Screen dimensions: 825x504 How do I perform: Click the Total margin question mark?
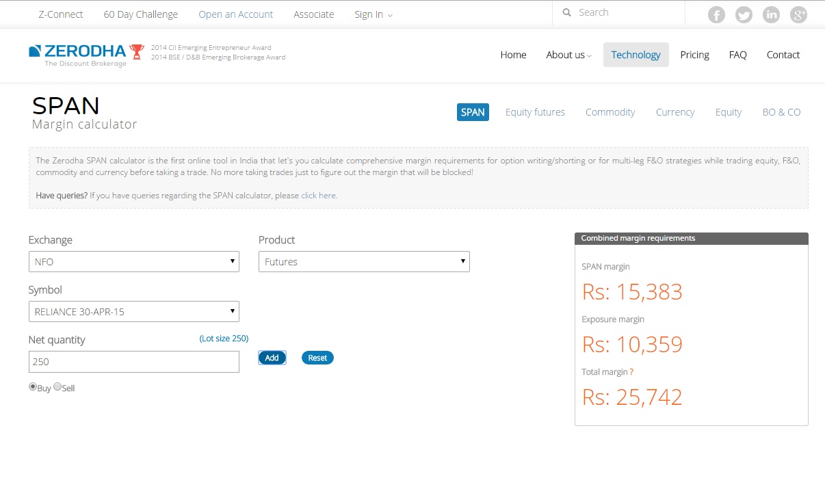(x=631, y=372)
